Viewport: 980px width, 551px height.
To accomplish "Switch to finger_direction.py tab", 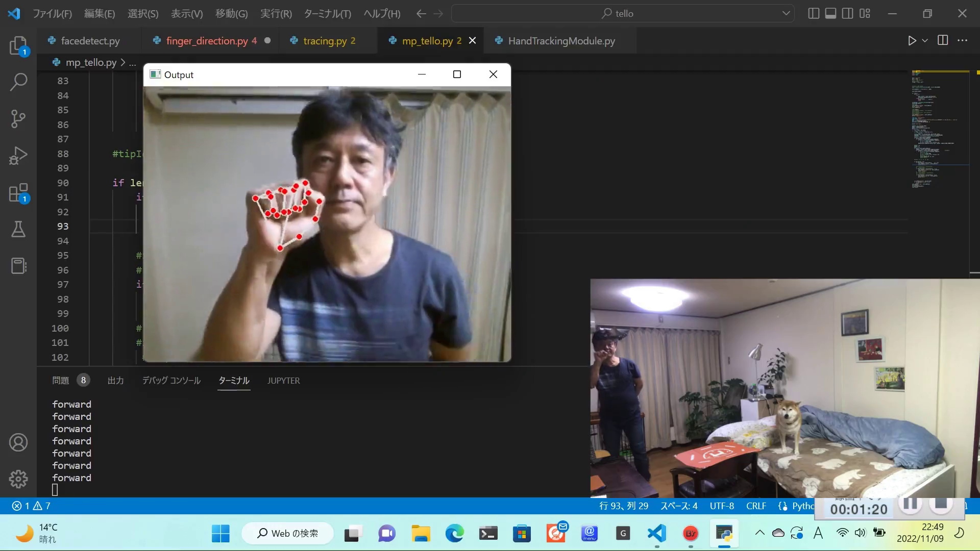I will (210, 41).
